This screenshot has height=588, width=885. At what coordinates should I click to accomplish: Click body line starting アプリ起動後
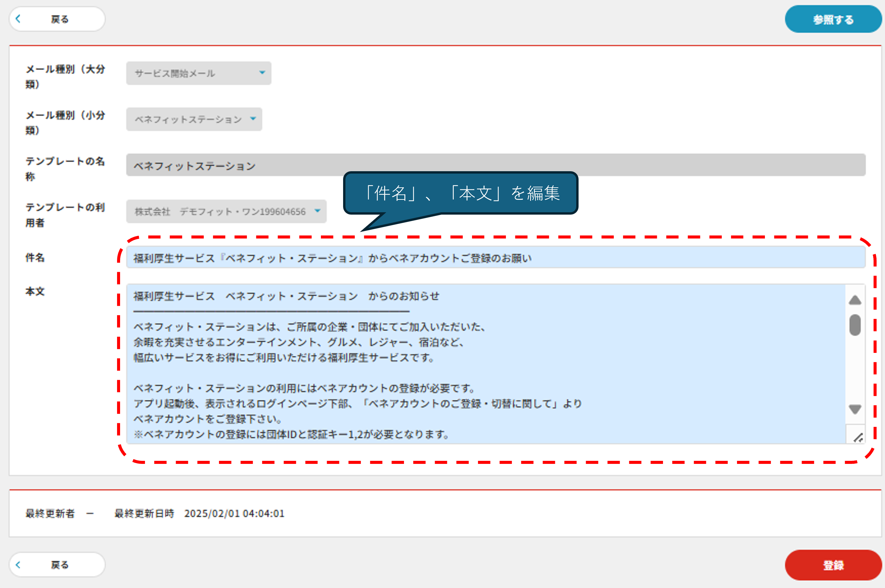pyautogui.click(x=357, y=404)
